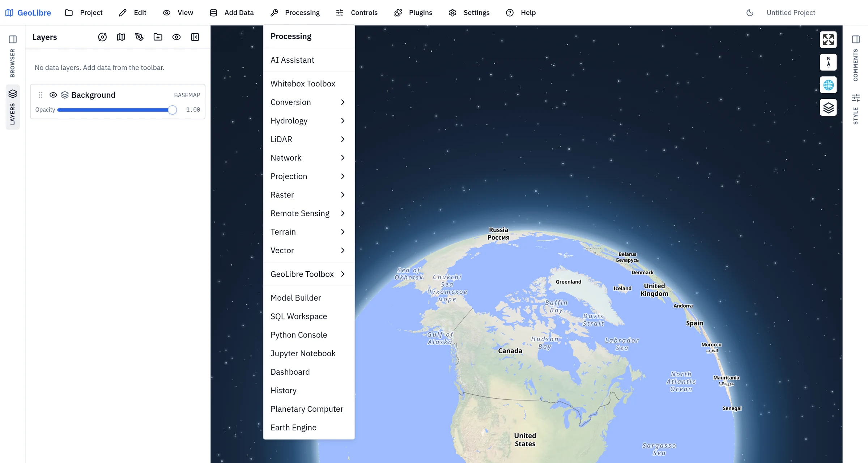868x463 pixels.
Task: Expand the Remote Sensing submenu
Action: pyautogui.click(x=309, y=213)
